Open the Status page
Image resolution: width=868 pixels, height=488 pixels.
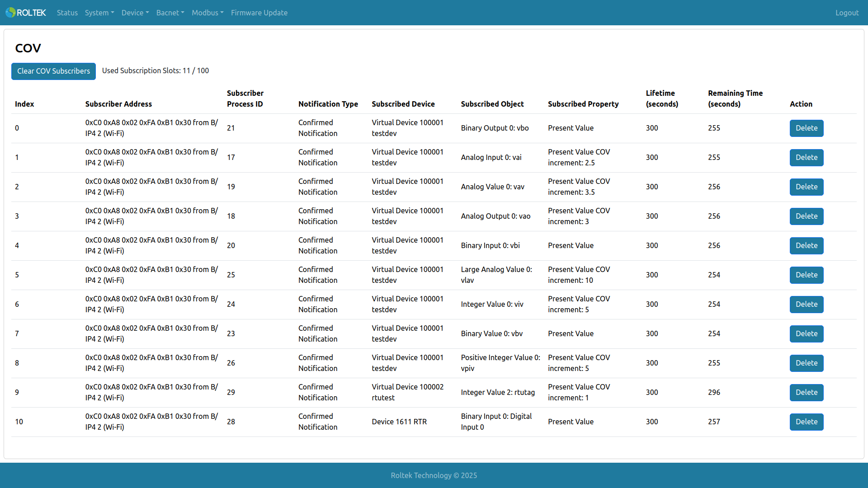pos(67,13)
